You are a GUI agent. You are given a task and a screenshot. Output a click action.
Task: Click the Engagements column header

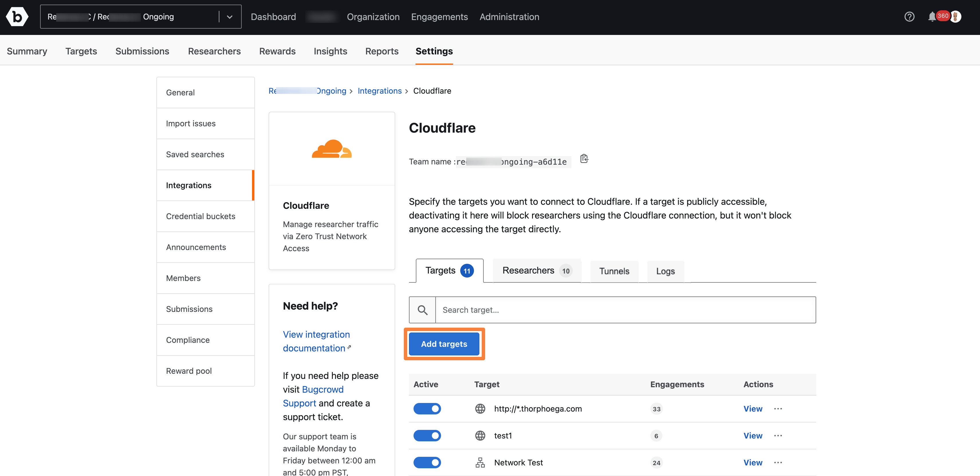(677, 384)
